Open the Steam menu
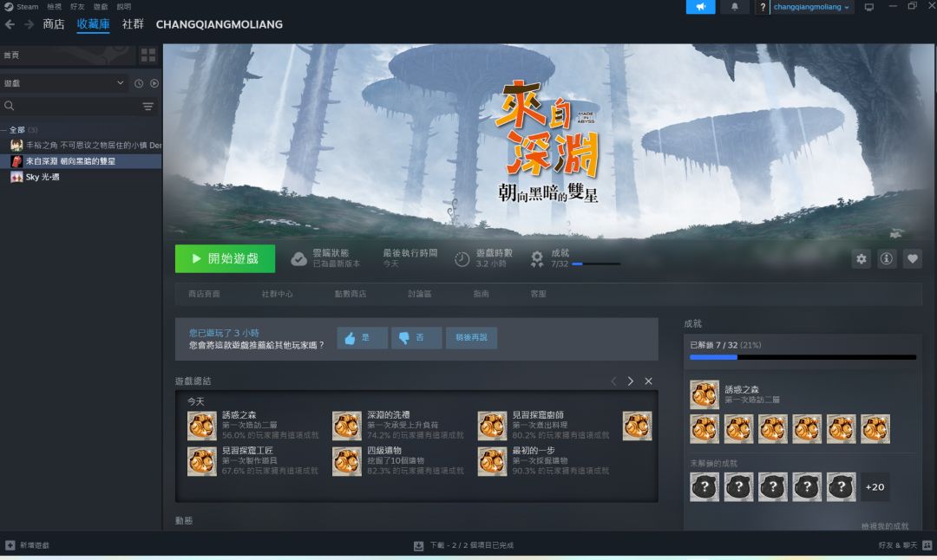937x560 pixels. pyautogui.click(x=22, y=7)
